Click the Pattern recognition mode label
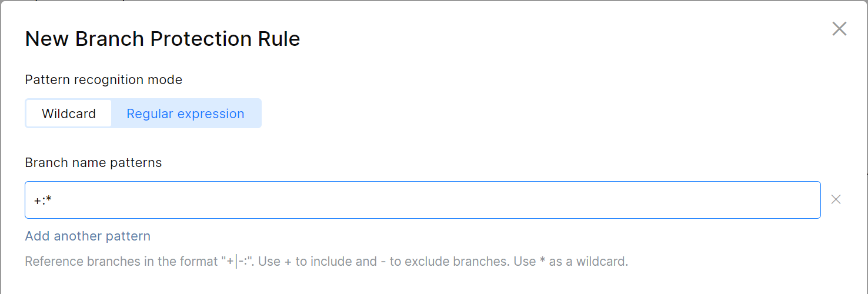 tap(104, 79)
